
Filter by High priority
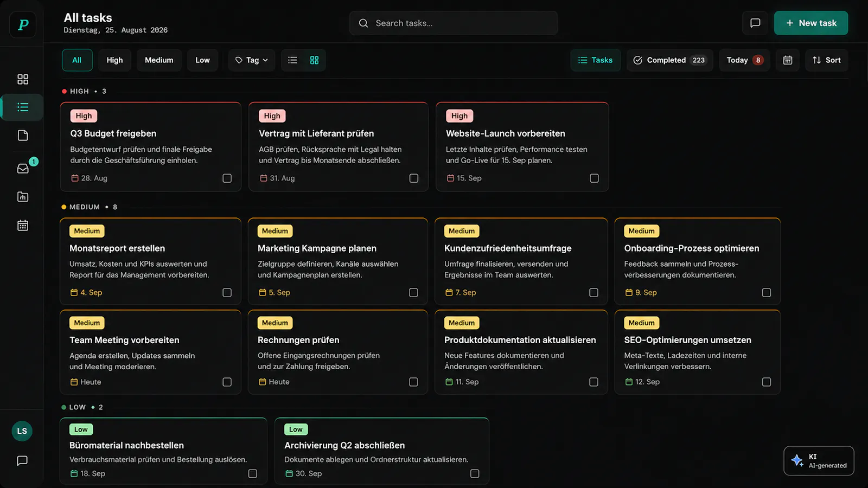114,60
